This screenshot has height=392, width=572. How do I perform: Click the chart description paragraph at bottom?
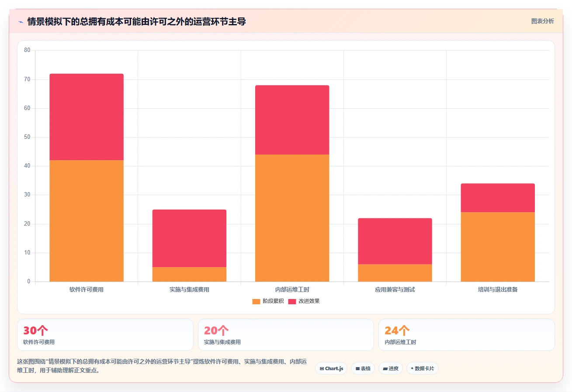click(162, 366)
